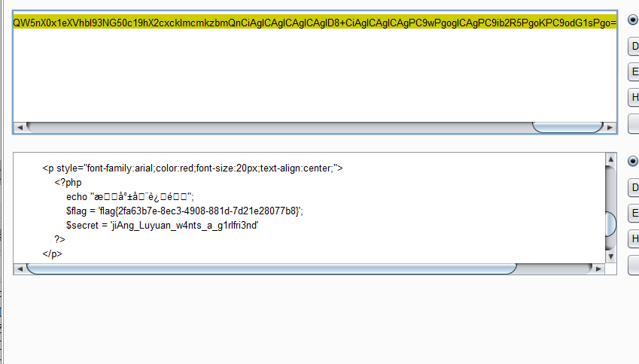Screen dimensions: 639x364
Task: Open the top panel's Encode as dropdown
Action: [x=634, y=72]
